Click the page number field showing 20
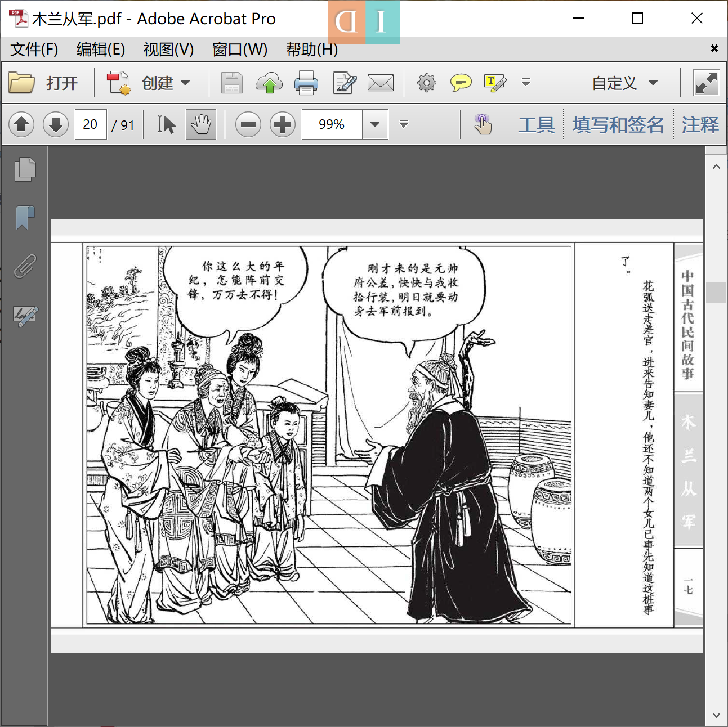Image resolution: width=728 pixels, height=727 pixels. [91, 124]
